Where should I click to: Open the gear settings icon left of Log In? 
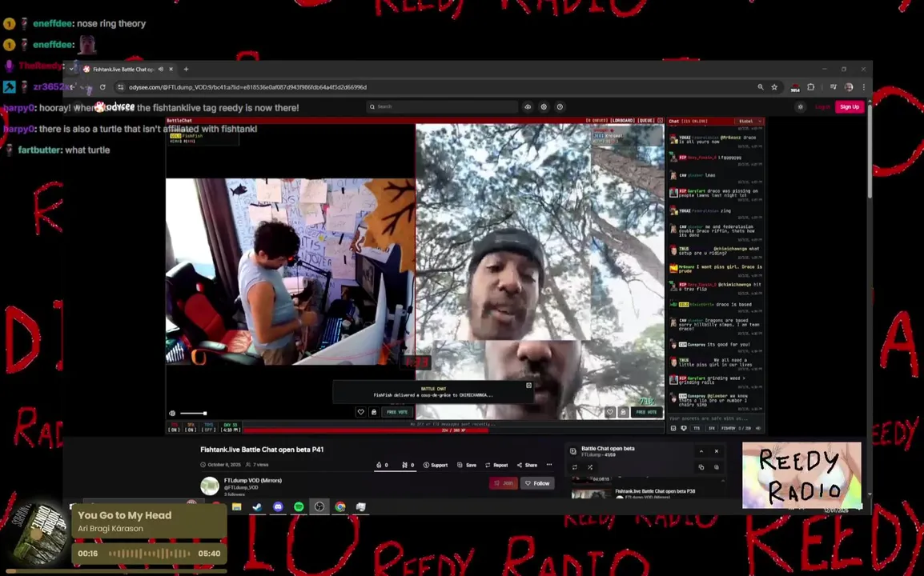pyautogui.click(x=800, y=107)
